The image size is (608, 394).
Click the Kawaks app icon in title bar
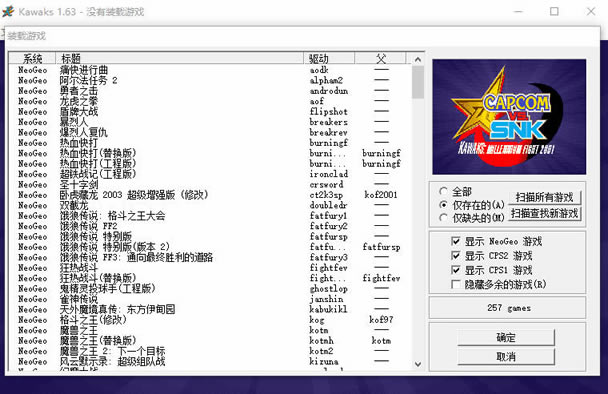(x=8, y=11)
